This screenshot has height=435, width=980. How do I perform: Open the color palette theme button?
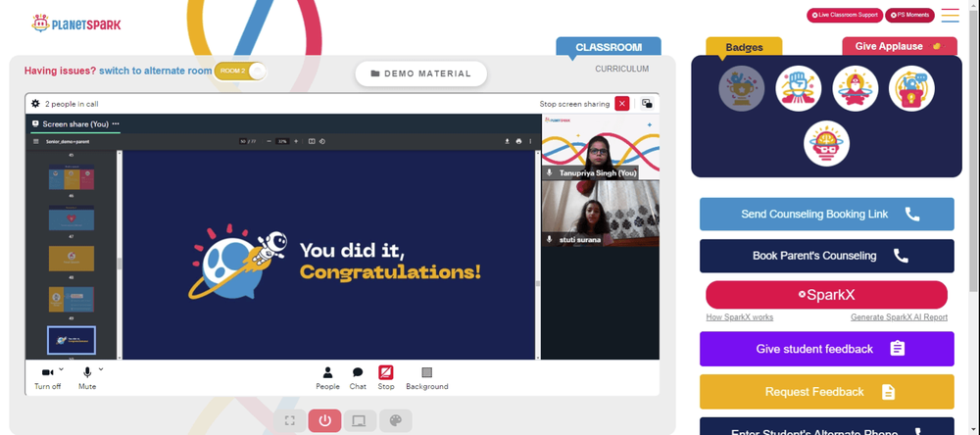(x=396, y=420)
